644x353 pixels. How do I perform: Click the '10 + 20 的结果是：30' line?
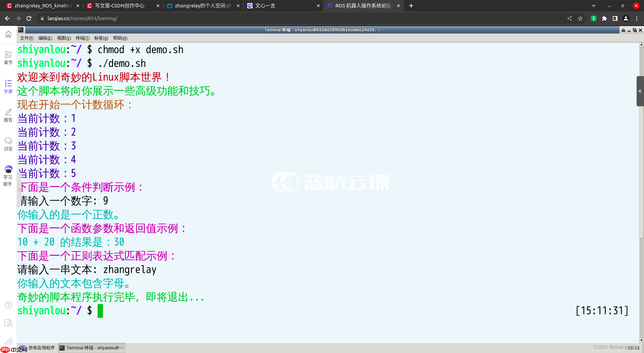[71, 242]
